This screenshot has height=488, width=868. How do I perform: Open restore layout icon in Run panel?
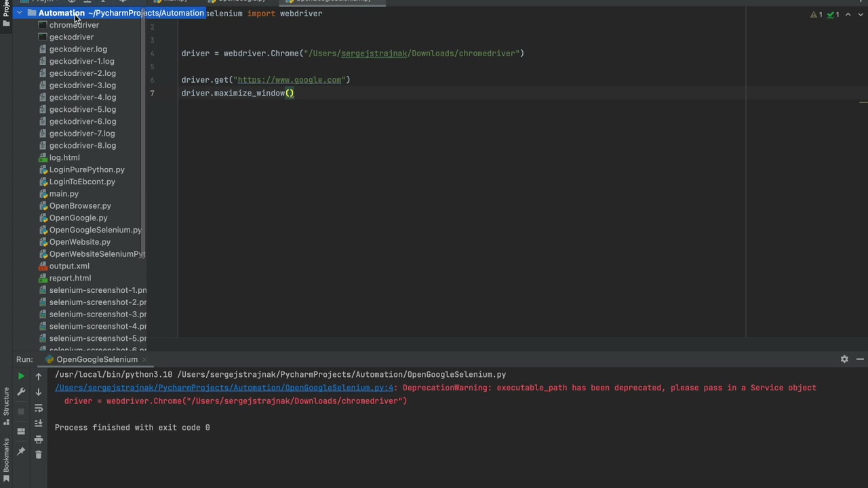click(x=21, y=431)
